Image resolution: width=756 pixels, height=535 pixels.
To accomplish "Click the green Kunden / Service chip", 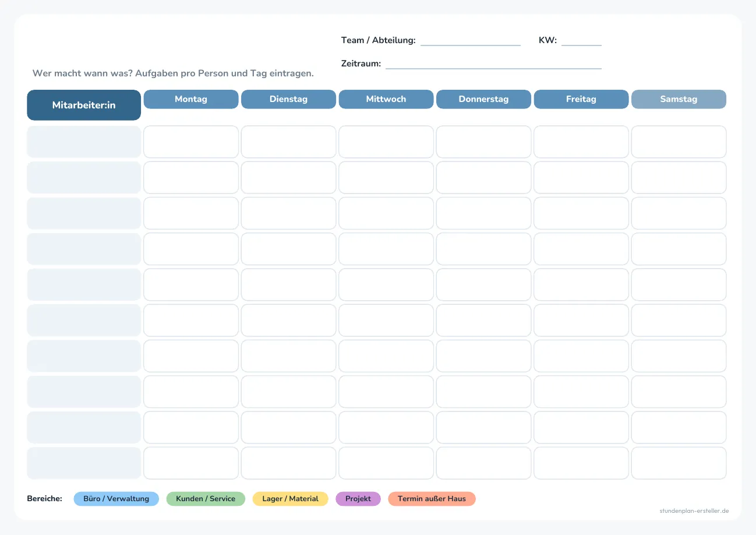I will tap(206, 499).
